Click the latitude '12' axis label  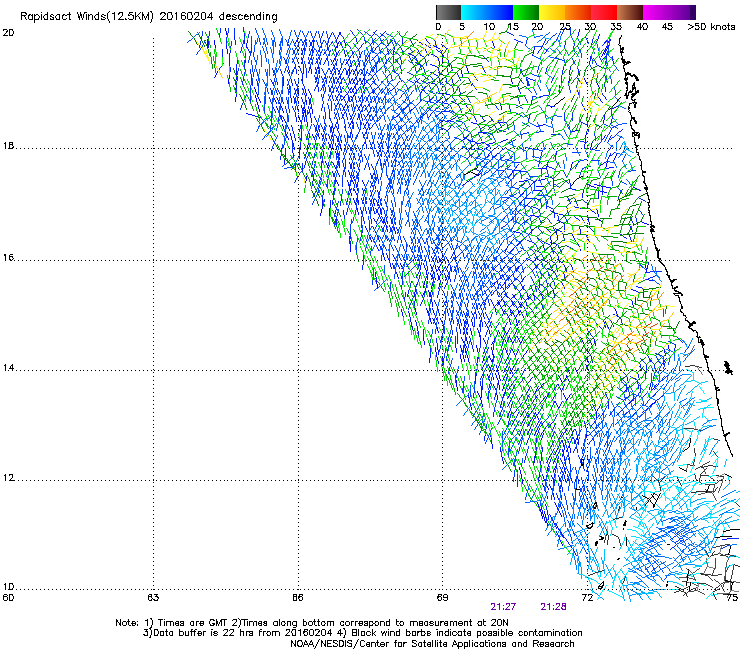tap(8, 477)
